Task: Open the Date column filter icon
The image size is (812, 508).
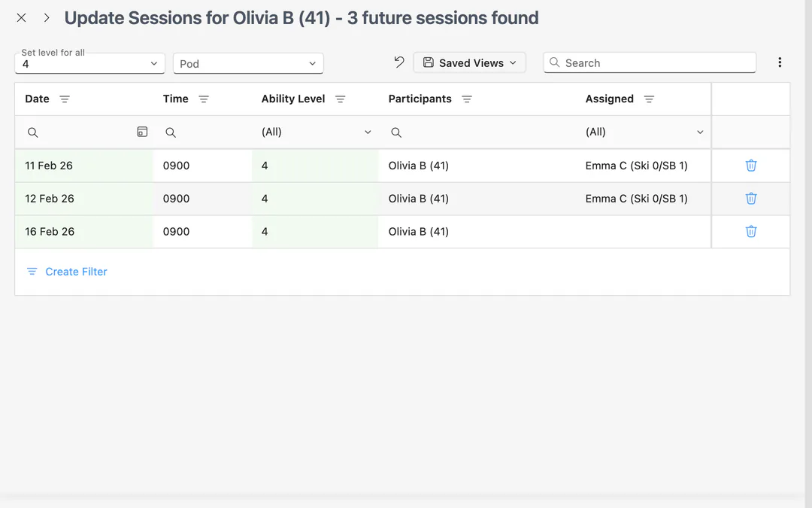Action: (x=64, y=99)
